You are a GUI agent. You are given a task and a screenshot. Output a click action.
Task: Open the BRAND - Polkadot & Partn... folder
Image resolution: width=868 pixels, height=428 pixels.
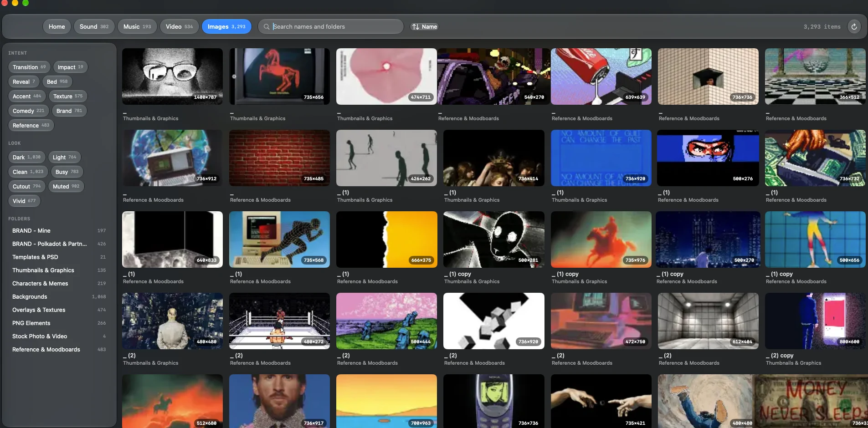59,244
